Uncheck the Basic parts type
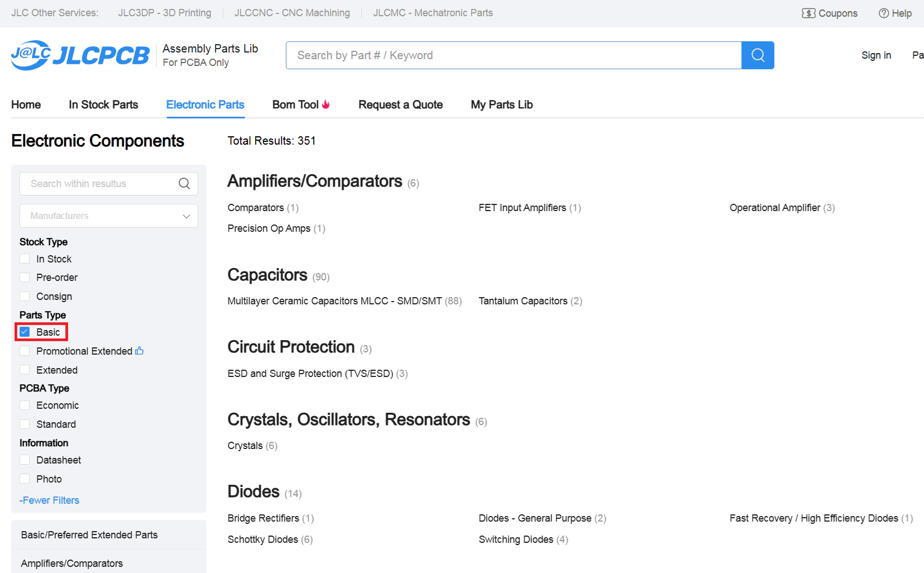Screen dimensions: 924x573 point(25,332)
